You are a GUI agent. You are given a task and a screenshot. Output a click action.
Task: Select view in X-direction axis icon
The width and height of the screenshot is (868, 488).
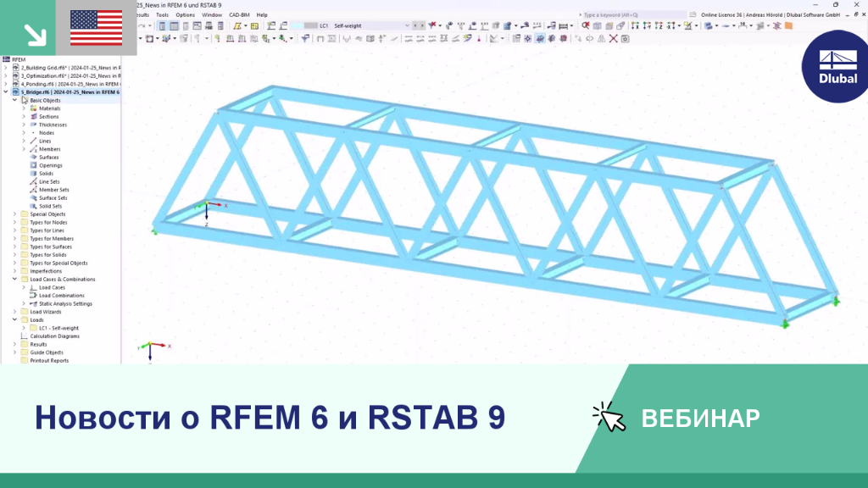(x=635, y=25)
